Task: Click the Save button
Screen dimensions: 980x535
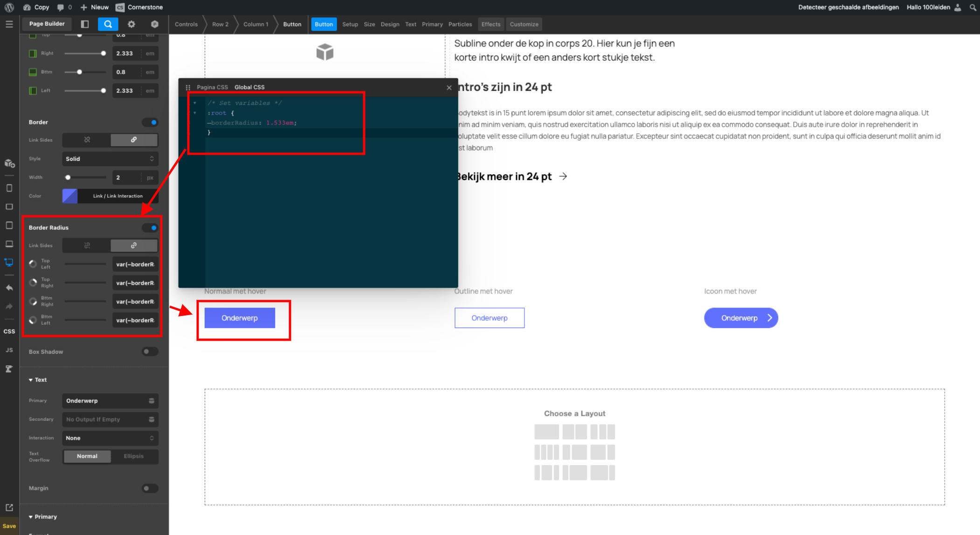Action: point(9,526)
